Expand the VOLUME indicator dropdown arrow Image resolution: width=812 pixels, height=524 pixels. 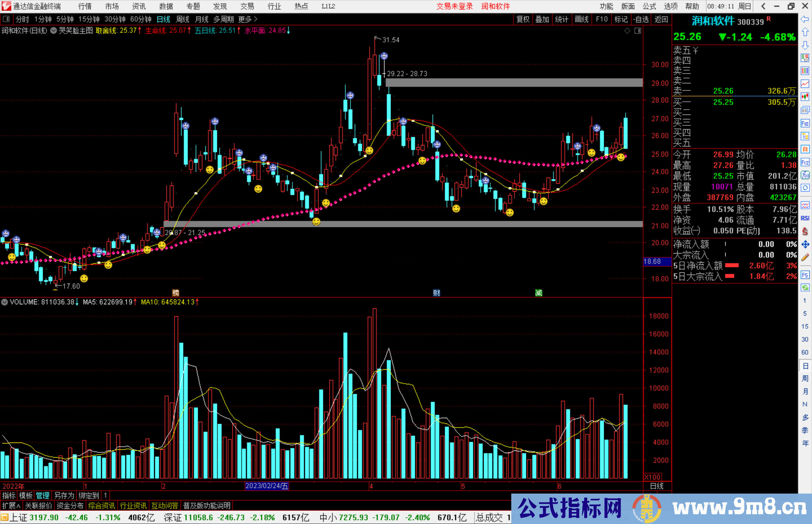tap(5, 302)
